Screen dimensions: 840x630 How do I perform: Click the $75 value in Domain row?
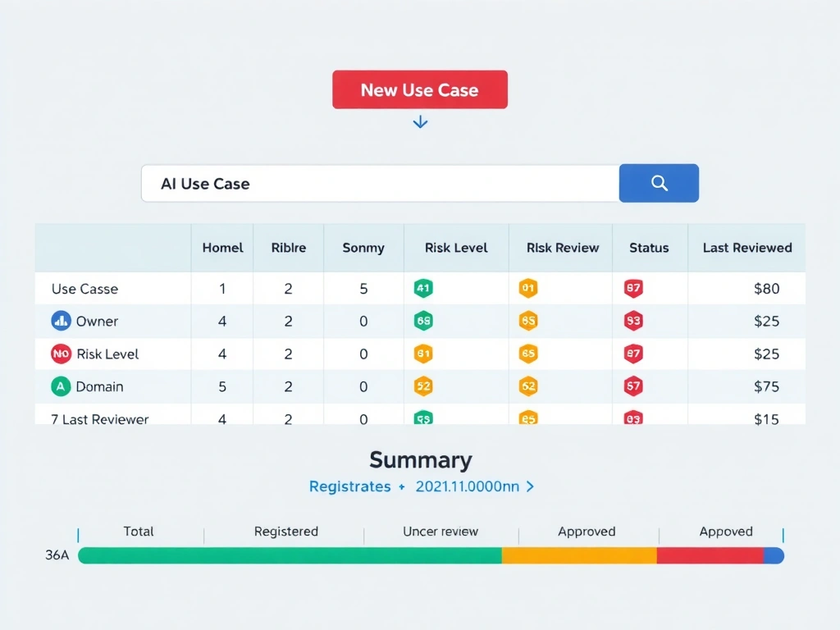[x=767, y=387]
